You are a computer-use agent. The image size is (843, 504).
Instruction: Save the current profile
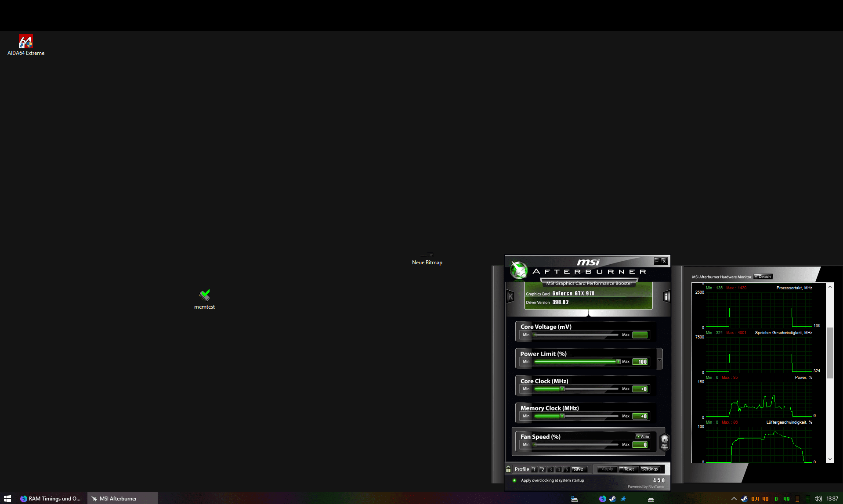579,469
